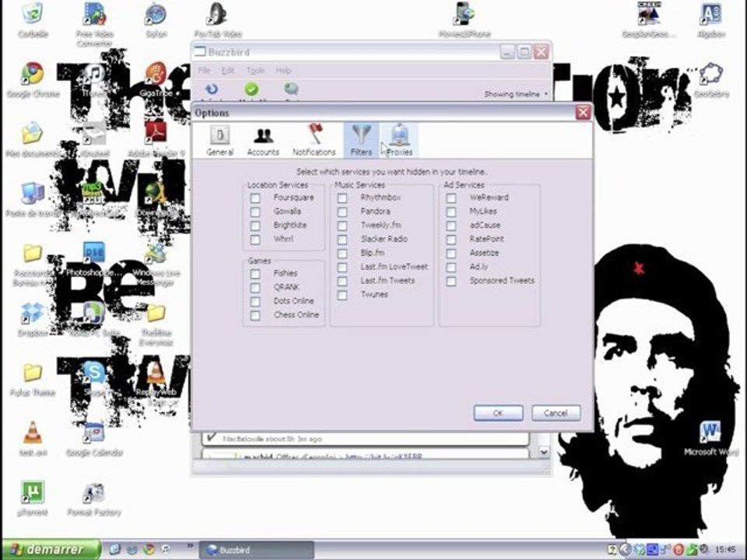Viewport: 747px width, 560px height.
Task: Open Buzzbird Help menu
Action: 283,71
